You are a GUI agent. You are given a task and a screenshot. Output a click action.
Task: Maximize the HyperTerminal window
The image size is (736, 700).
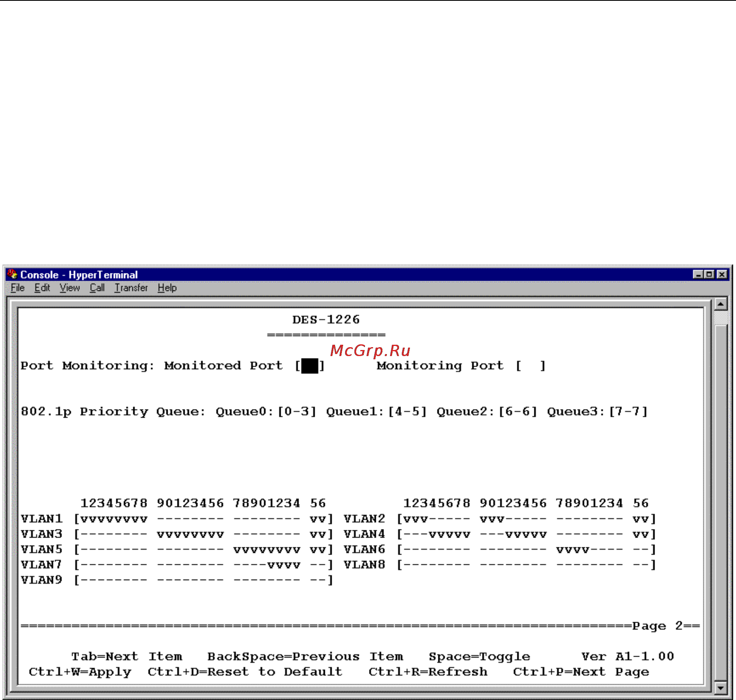click(709, 274)
